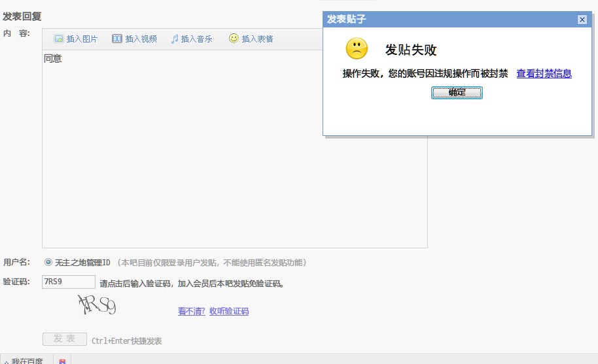Click the captcha image 7RS9
This screenshot has height=364, width=598.
[x=97, y=305]
